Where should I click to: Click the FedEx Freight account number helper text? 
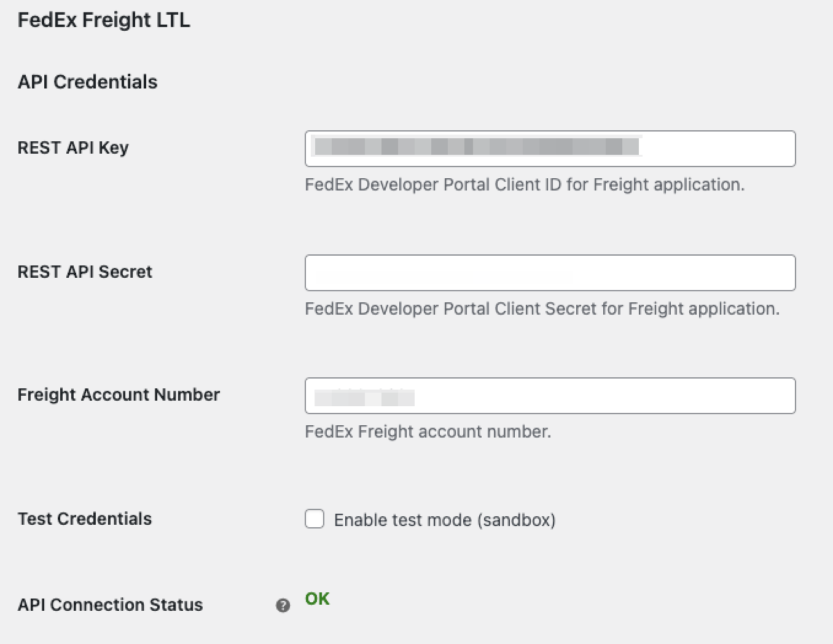(428, 431)
